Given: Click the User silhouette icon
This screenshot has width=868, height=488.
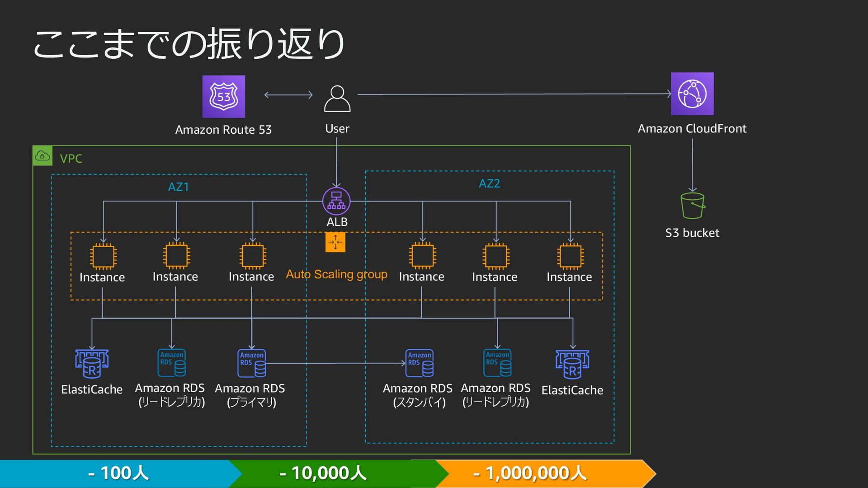Looking at the screenshot, I should pyautogui.click(x=337, y=99).
